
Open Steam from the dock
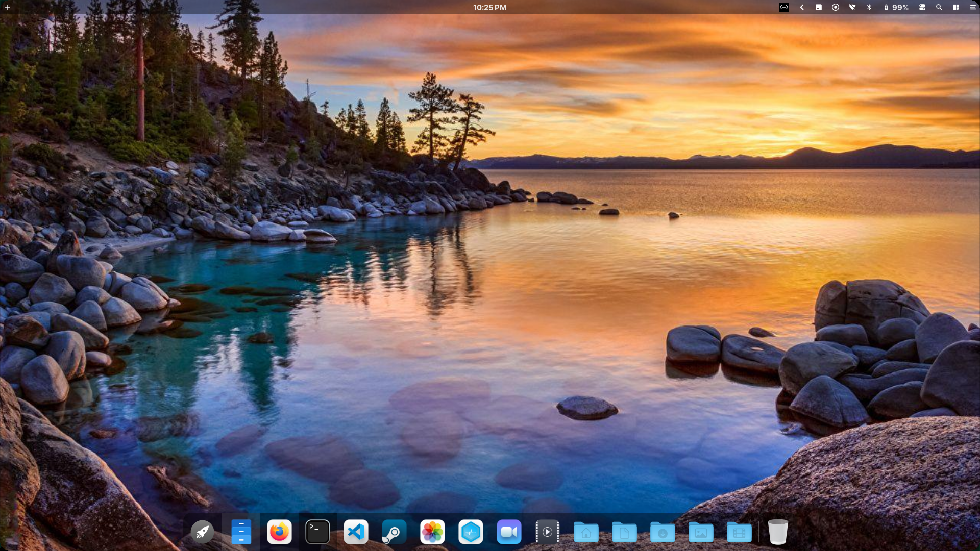[x=394, y=532]
